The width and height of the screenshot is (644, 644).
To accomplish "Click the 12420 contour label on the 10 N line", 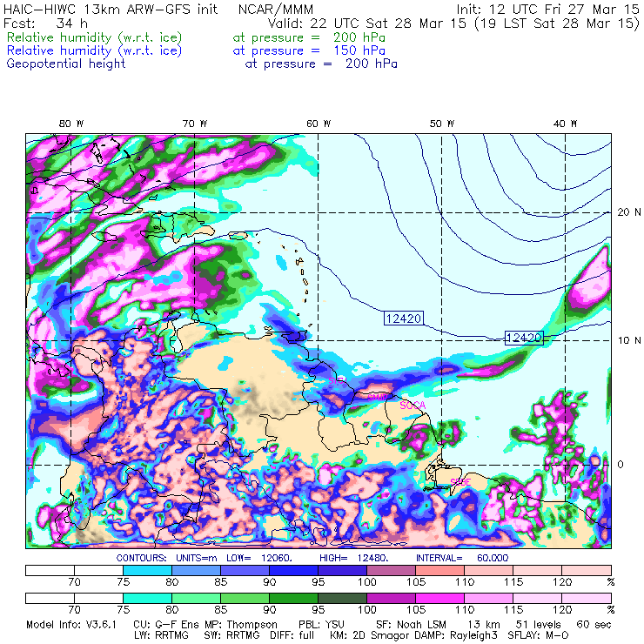I will point(524,338).
